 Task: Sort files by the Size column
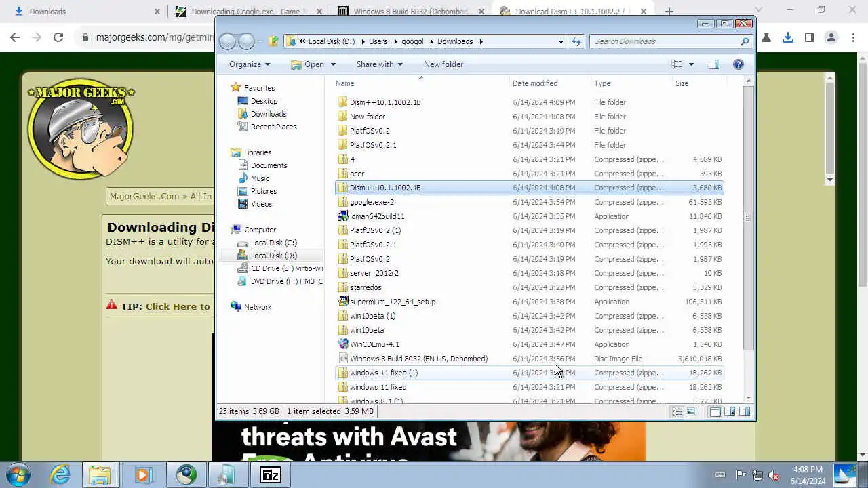[x=698, y=83]
